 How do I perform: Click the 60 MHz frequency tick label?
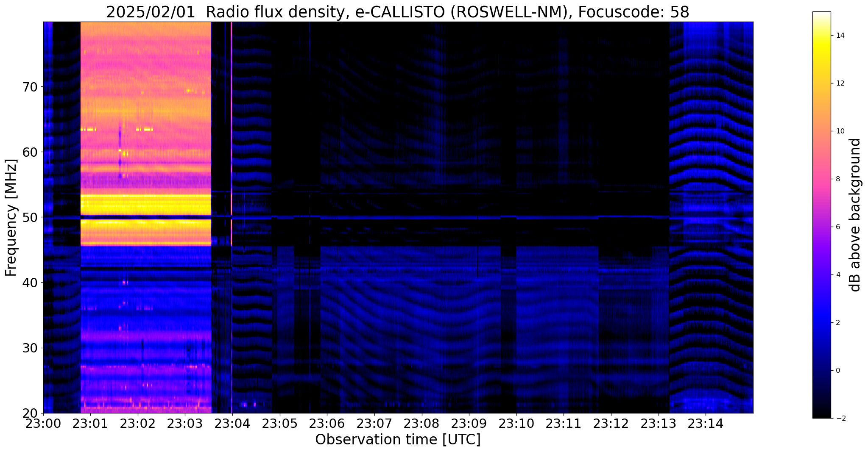(x=31, y=152)
